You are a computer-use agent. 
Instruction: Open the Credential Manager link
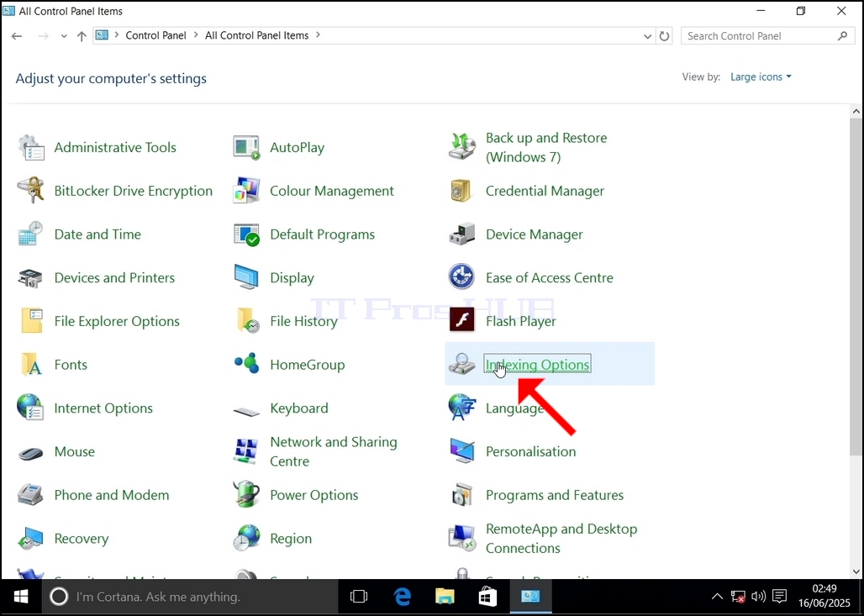(x=545, y=191)
